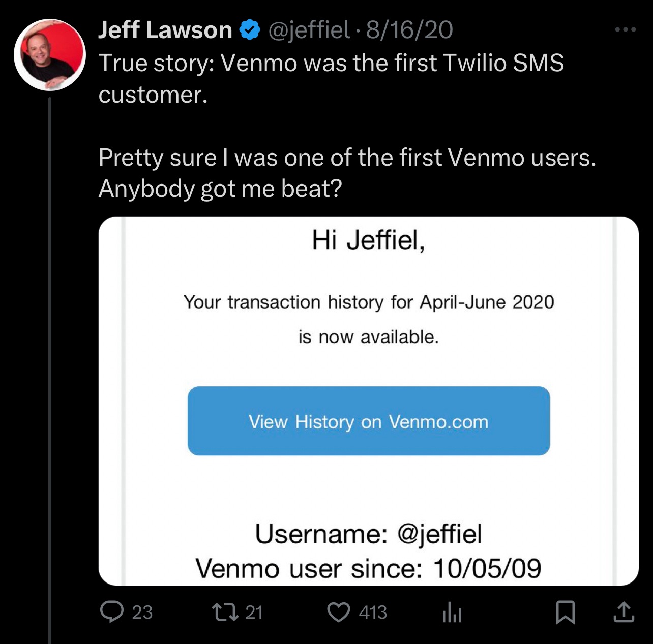Click the 413 likes count

click(373, 612)
